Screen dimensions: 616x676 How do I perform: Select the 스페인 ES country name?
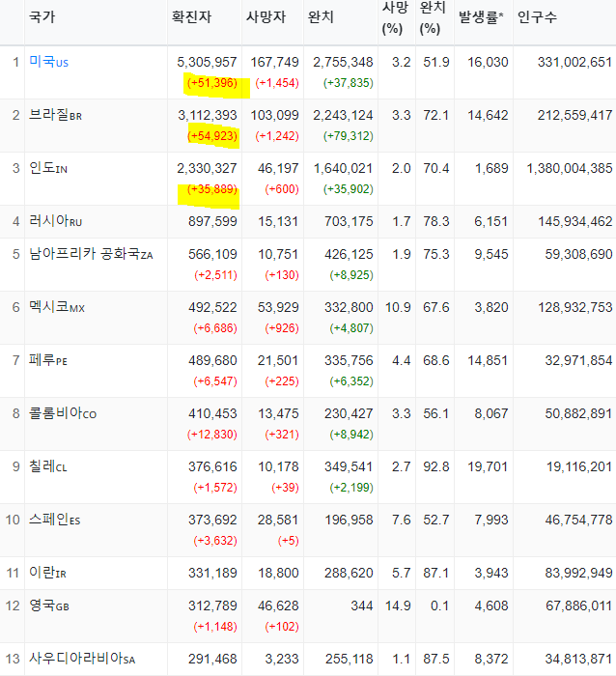[54, 520]
